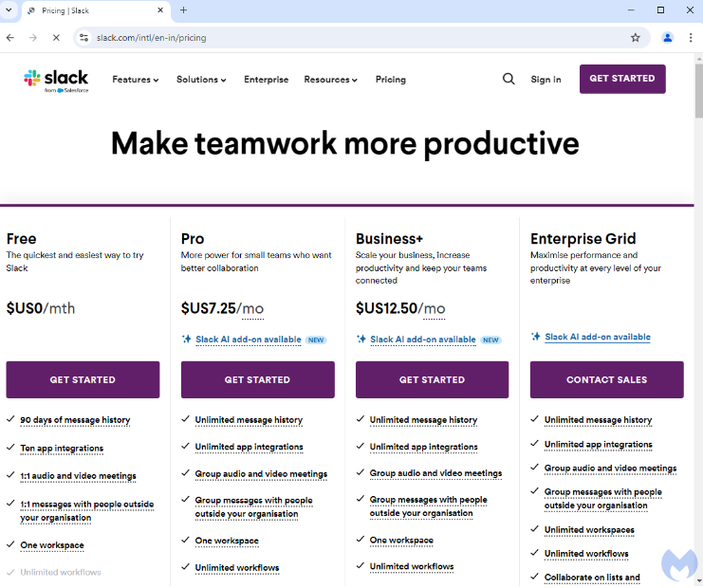Click the $US12.50 Business+ price
This screenshot has height=588, width=703.
[x=386, y=308]
